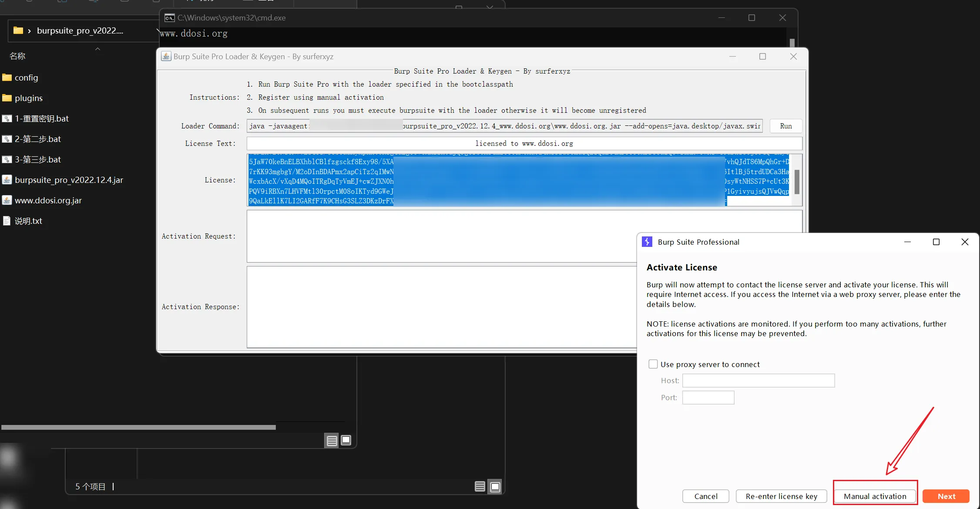Click the 说明.txt document icon
The image size is (980, 509).
point(7,221)
